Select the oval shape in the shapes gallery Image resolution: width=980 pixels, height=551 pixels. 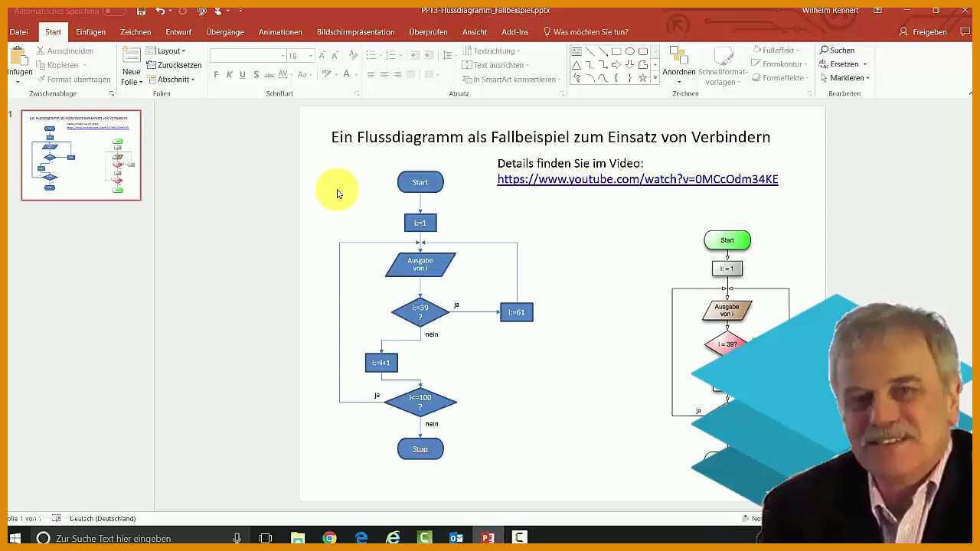pos(629,51)
